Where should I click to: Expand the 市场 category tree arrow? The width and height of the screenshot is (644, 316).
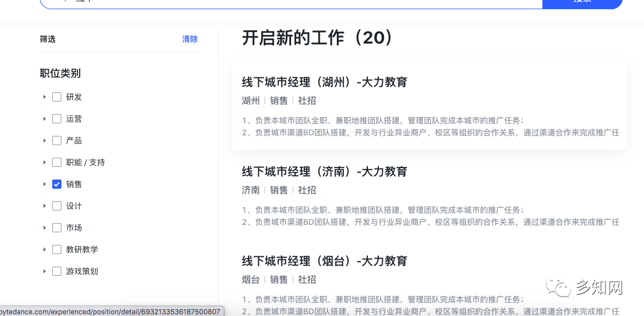tap(44, 228)
